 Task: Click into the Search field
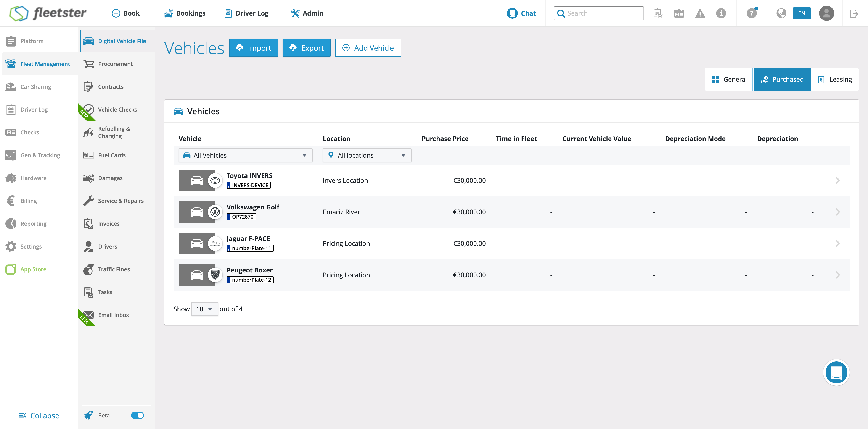tap(603, 13)
